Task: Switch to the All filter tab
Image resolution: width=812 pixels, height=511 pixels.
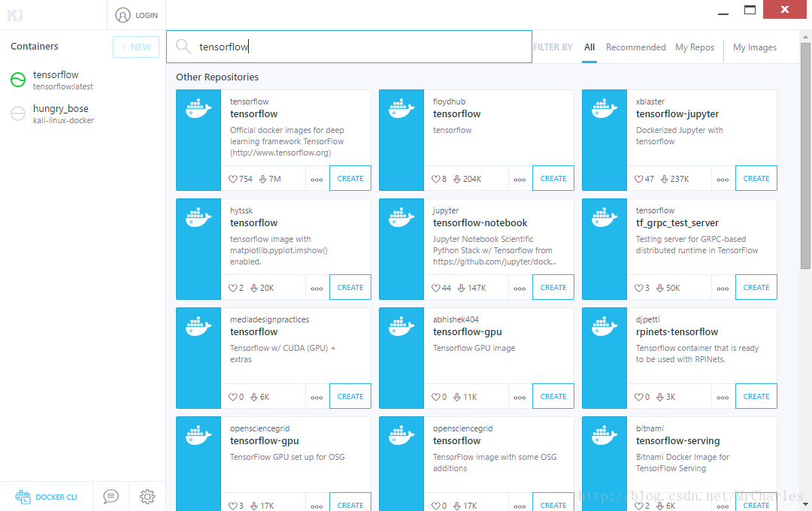Action: coord(589,47)
